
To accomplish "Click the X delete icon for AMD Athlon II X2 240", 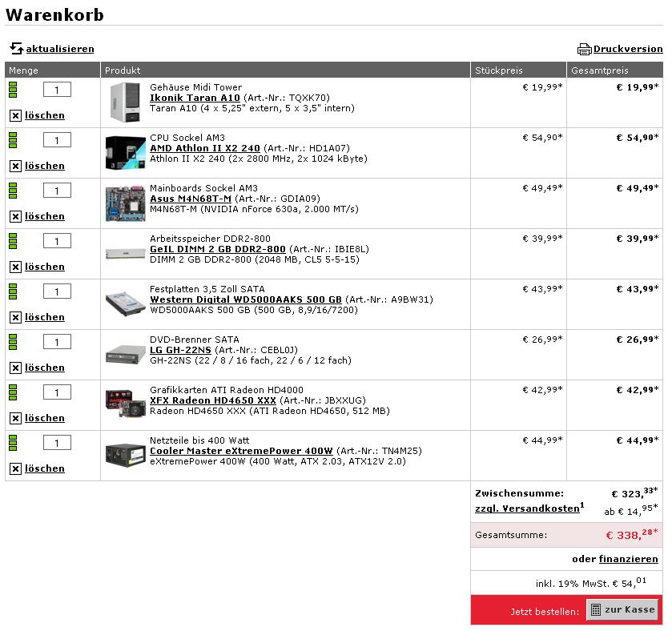I will (x=15, y=167).
